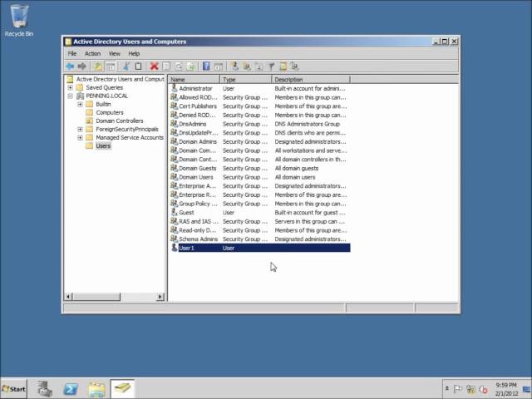Expand the ForeignSecurityPrincipals container

coord(80,130)
